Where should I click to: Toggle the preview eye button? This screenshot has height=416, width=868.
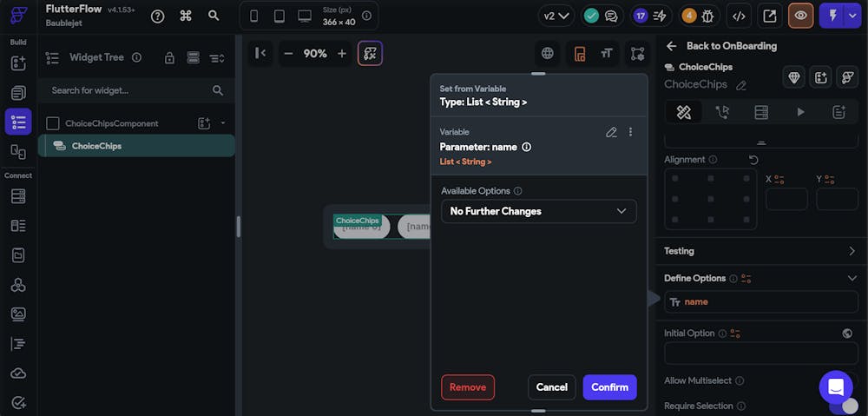click(800, 16)
